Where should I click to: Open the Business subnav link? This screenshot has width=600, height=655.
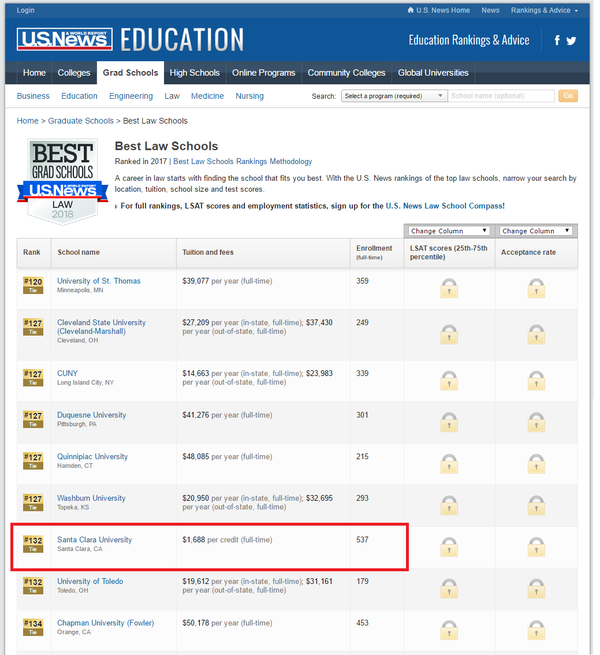33,96
